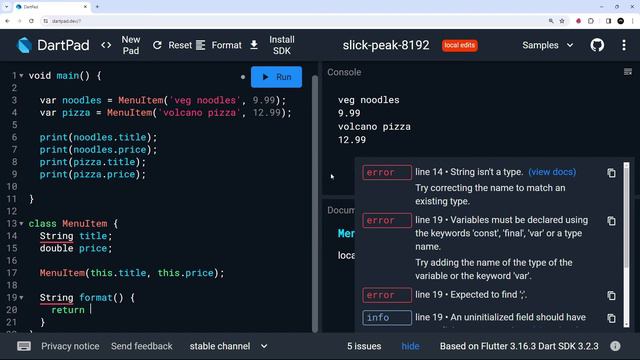Open the Samples dropdown

548,45
